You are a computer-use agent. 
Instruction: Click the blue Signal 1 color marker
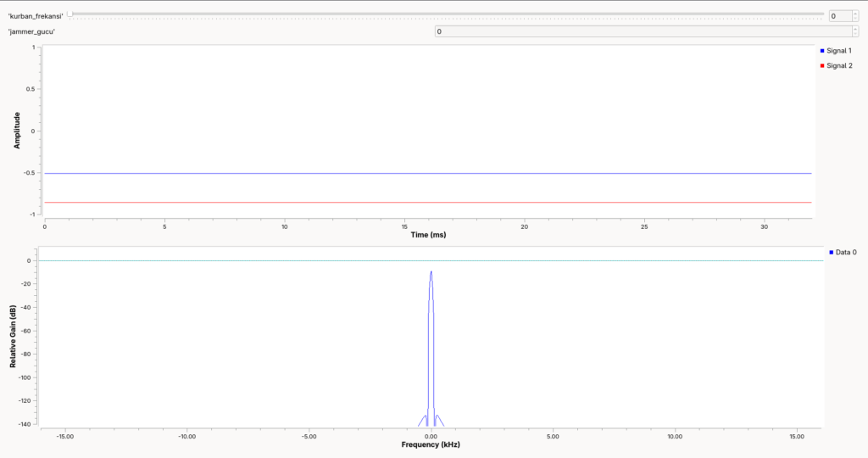point(822,50)
